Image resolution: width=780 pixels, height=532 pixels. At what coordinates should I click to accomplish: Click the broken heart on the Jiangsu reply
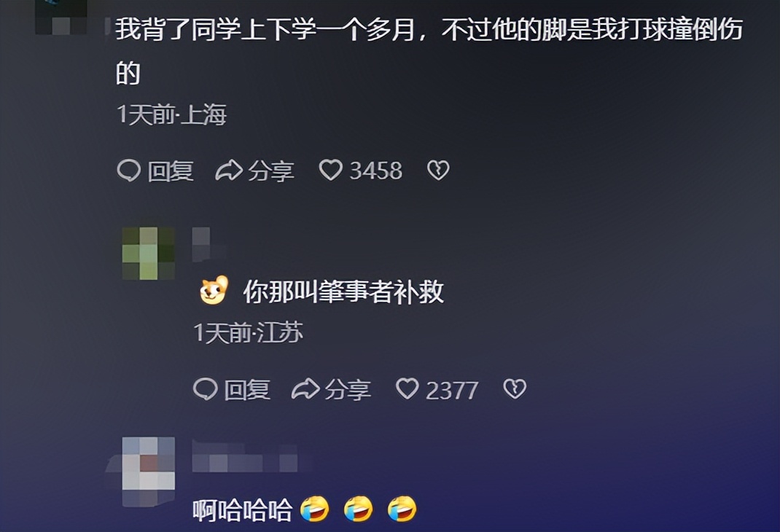point(515,389)
